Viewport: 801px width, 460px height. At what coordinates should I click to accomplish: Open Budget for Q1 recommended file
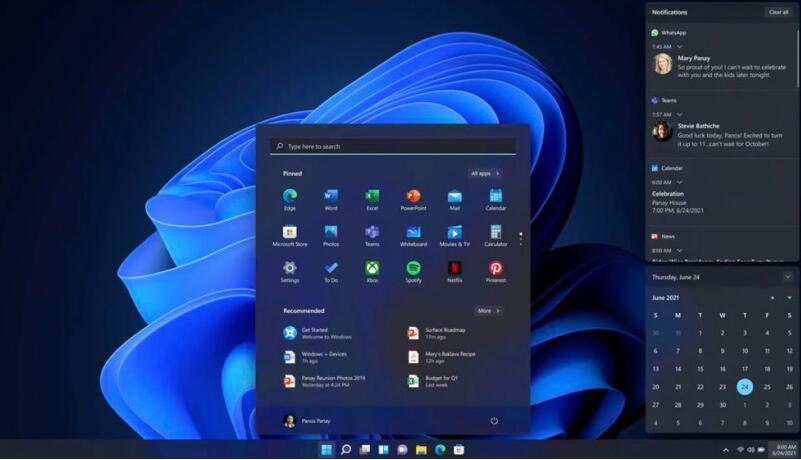[440, 380]
